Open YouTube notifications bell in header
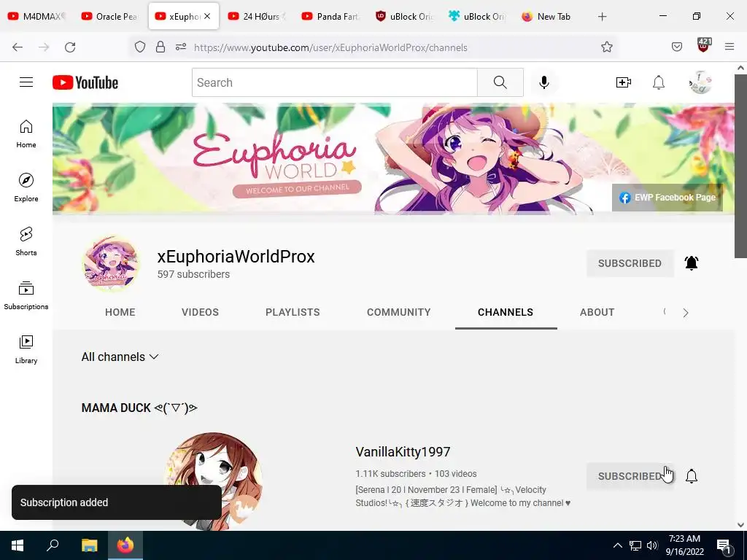Screen dimensions: 747x560 point(659,82)
